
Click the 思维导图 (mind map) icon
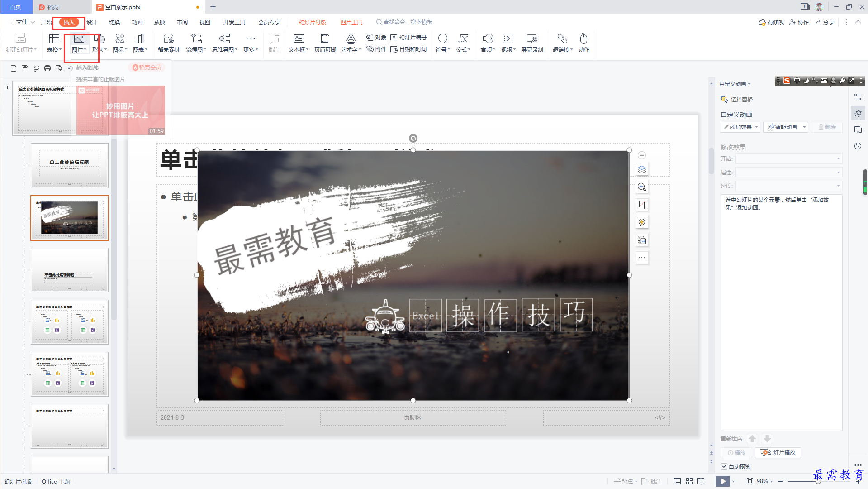click(x=225, y=38)
